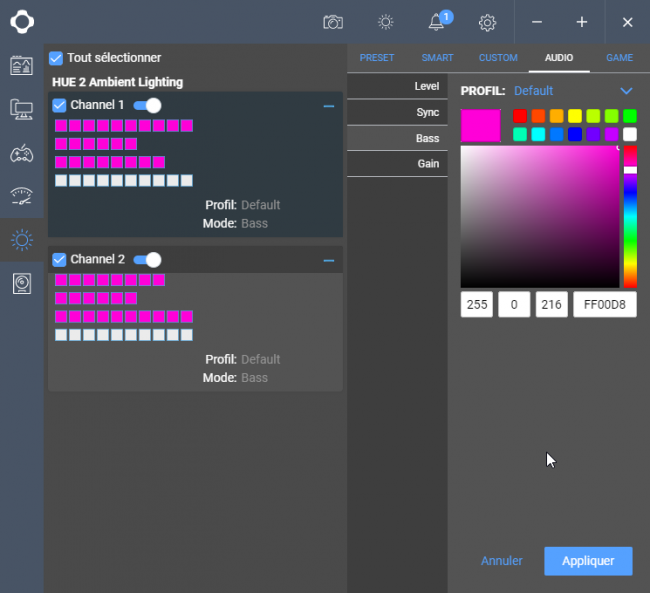Image resolution: width=650 pixels, height=593 pixels.
Task: Open the screenshot camera tool
Action: click(333, 22)
